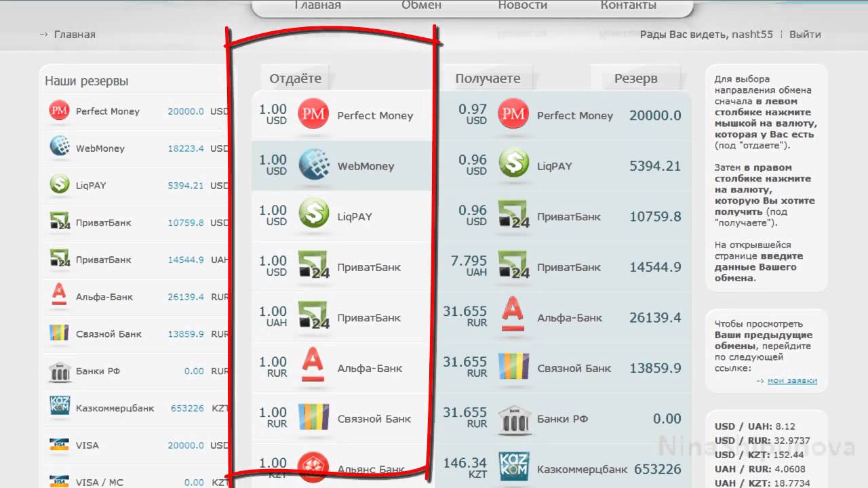This screenshot has width=868, height=488.
Task: Open the мои заявки link
Action: (792, 381)
